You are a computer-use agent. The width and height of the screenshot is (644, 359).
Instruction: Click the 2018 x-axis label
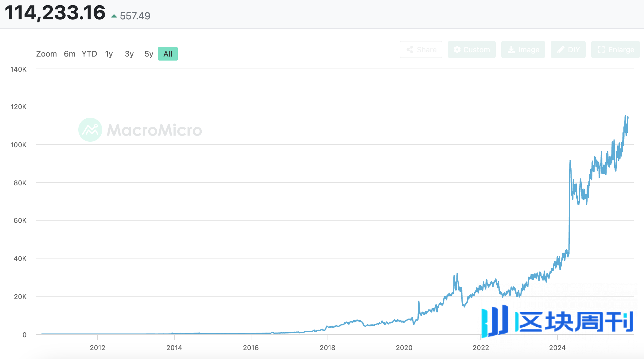328,348
